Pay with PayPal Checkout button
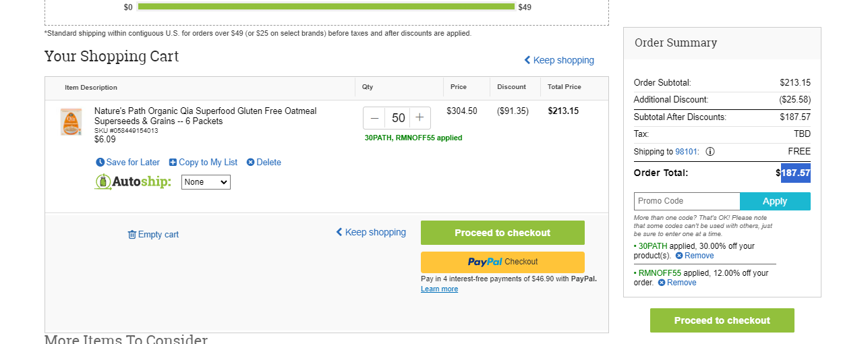Image resolution: width=868 pixels, height=344 pixels. [x=502, y=262]
